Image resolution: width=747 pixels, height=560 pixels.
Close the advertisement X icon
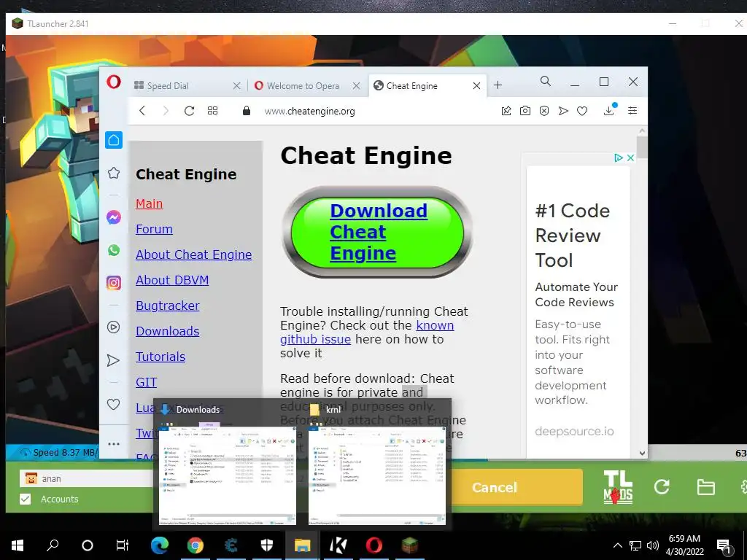630,157
